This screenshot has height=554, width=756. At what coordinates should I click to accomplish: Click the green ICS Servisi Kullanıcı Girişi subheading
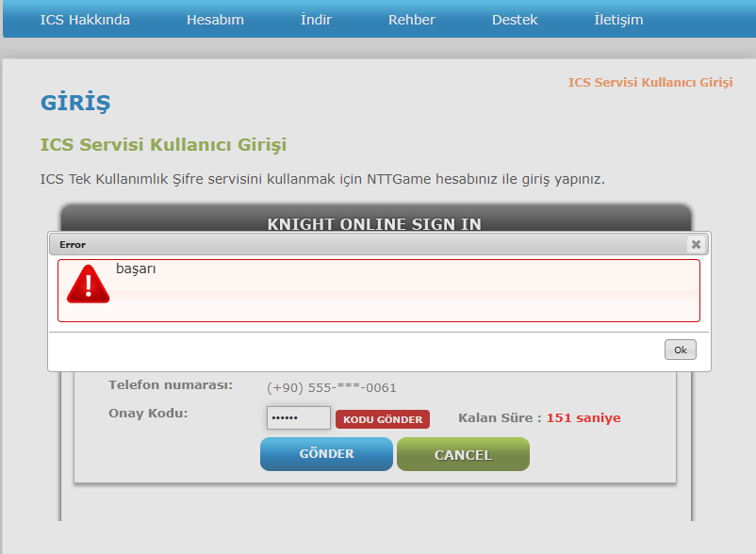coord(163,144)
